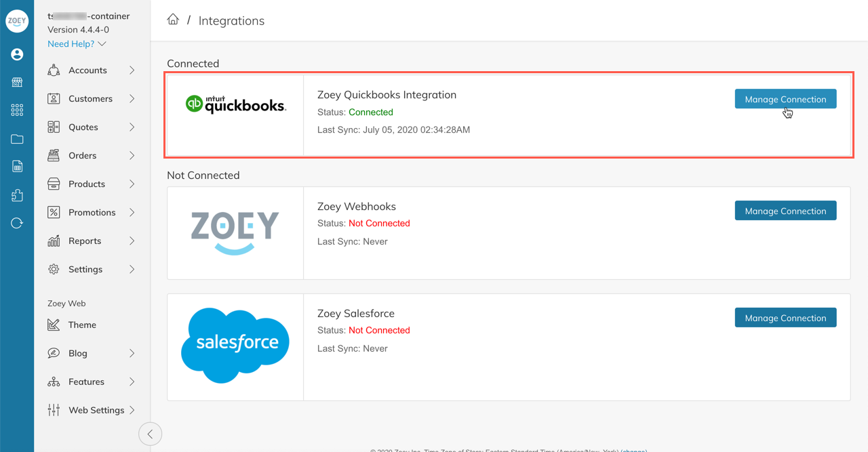Open the Need Help? dropdown

(77, 44)
